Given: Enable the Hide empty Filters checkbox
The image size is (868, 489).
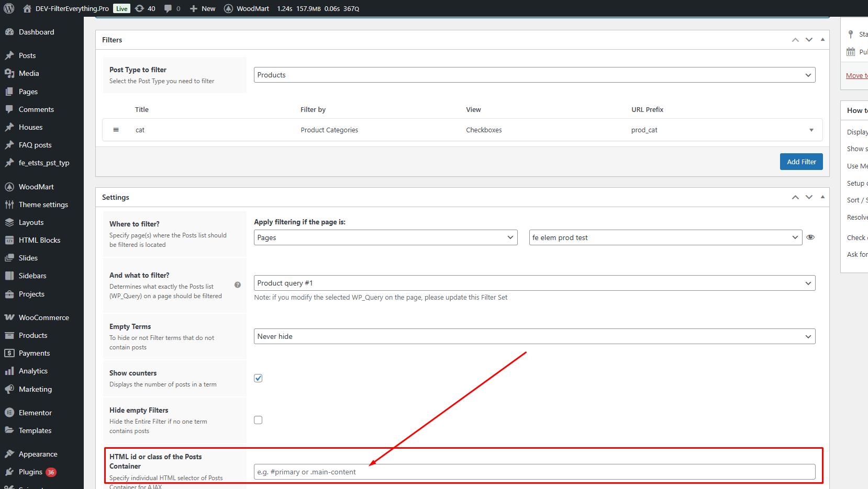Looking at the screenshot, I should [258, 420].
